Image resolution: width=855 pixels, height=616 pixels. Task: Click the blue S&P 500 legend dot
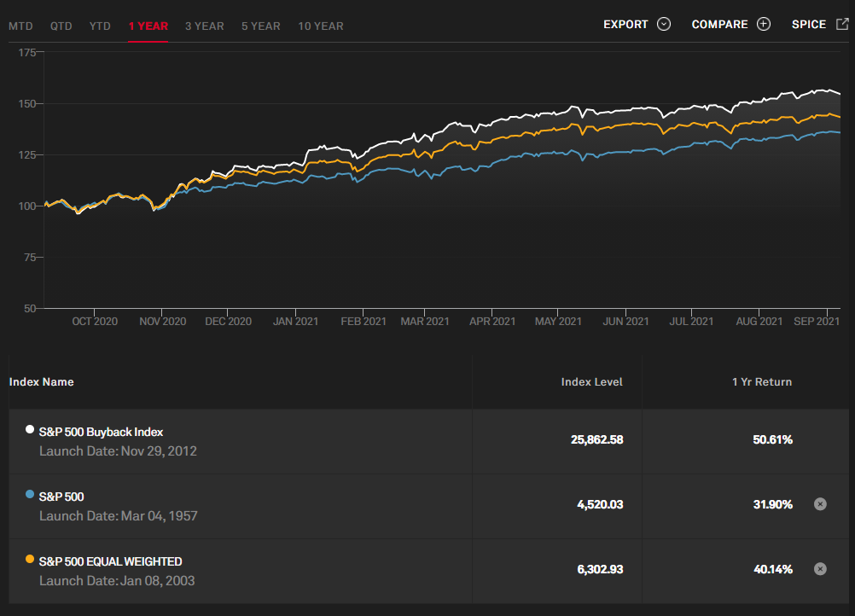[x=30, y=495]
